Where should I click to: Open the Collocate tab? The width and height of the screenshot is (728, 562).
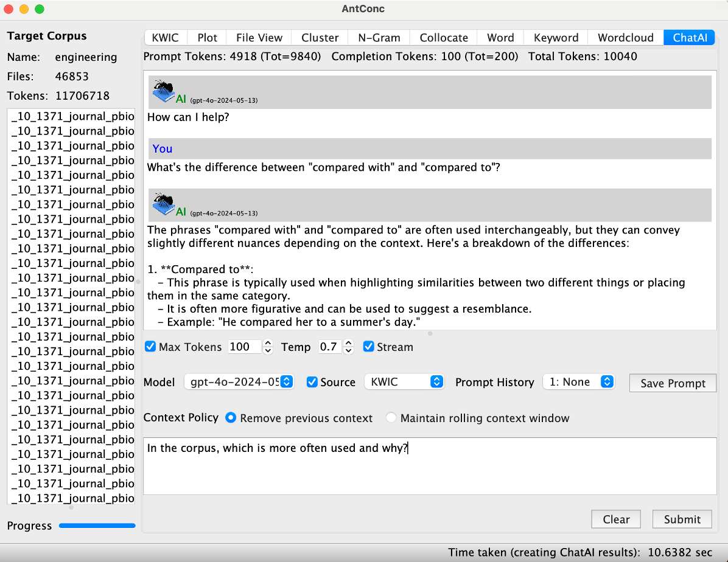tap(444, 38)
